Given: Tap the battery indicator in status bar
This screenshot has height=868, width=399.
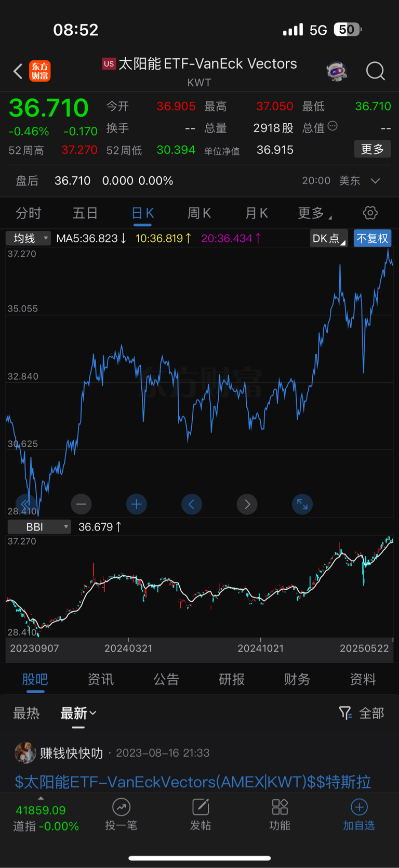Looking at the screenshot, I should pyautogui.click(x=348, y=30).
